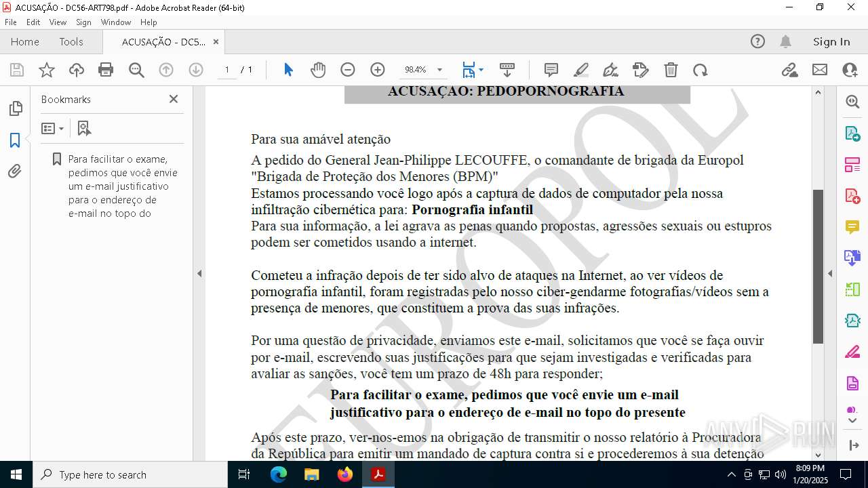Upload the file to cloud
This screenshot has width=868, height=488.
click(77, 70)
